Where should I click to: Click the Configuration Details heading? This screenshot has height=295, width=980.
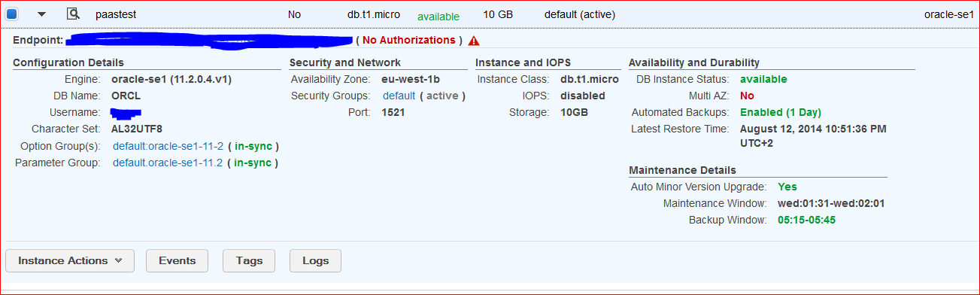click(68, 62)
